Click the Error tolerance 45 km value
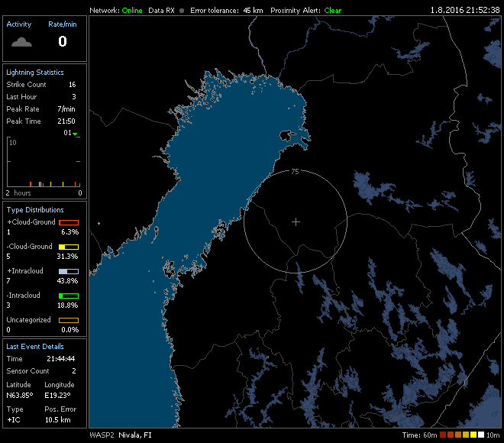The image size is (504, 443). pyautogui.click(x=253, y=10)
